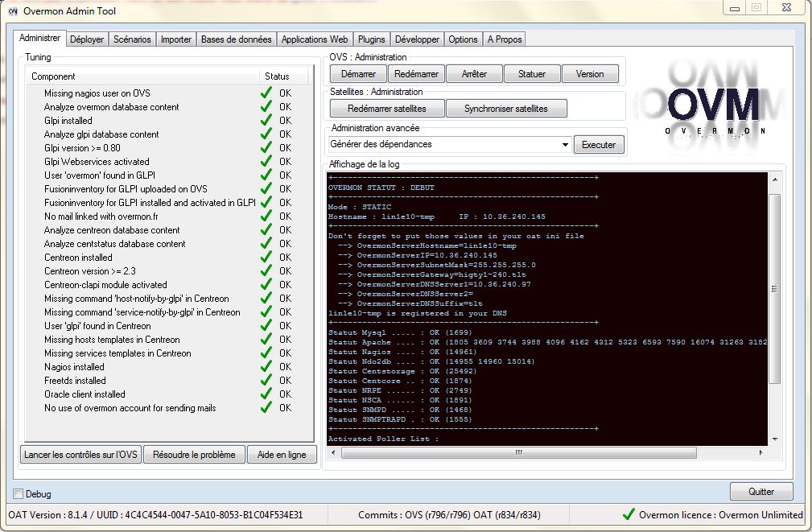Open the Scénarios tab
The image size is (812, 532).
132,39
